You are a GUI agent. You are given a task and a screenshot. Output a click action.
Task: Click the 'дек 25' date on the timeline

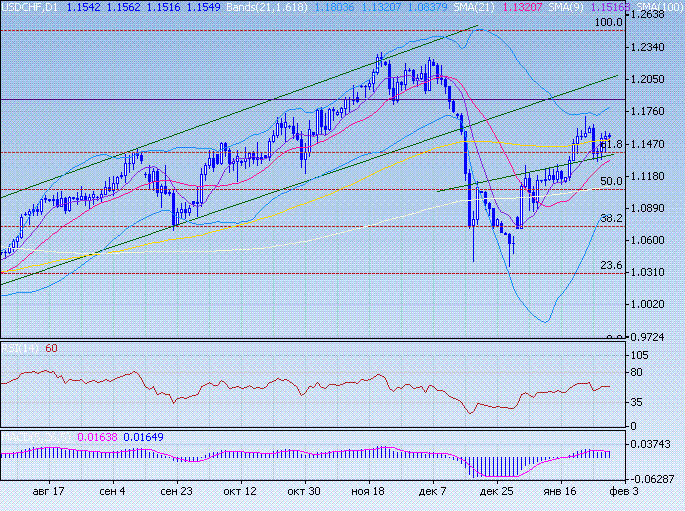[496, 492]
